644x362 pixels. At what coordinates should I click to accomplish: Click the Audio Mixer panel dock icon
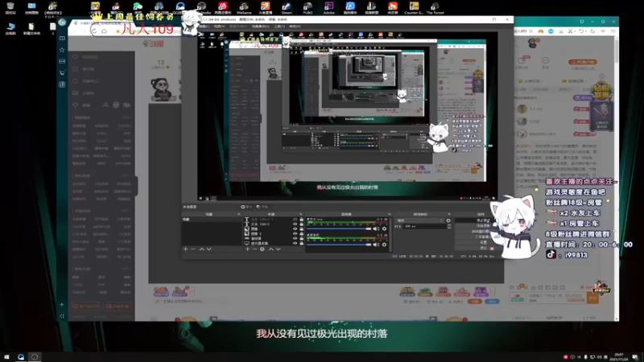389,214
